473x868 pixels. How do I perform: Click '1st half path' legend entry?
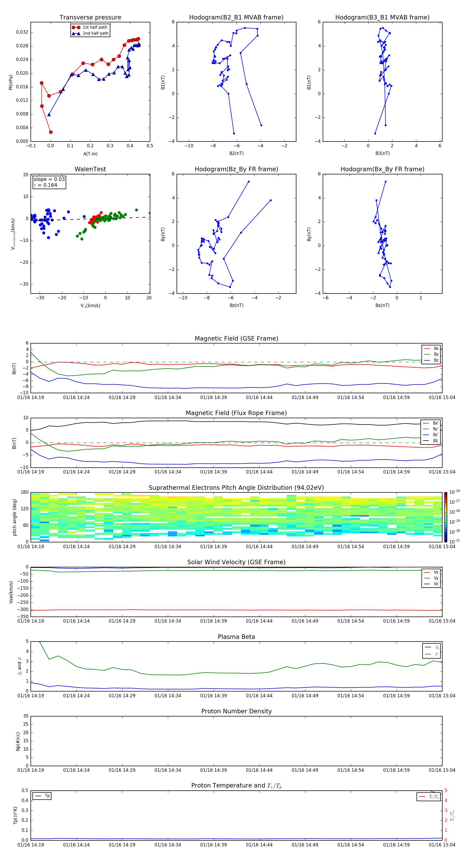pyautogui.click(x=90, y=27)
